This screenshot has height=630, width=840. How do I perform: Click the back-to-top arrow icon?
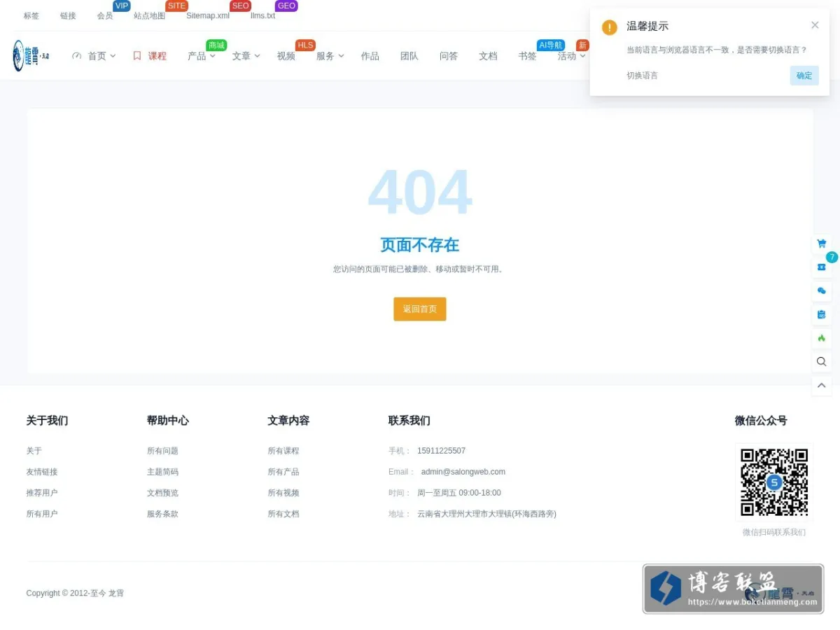pos(822,386)
